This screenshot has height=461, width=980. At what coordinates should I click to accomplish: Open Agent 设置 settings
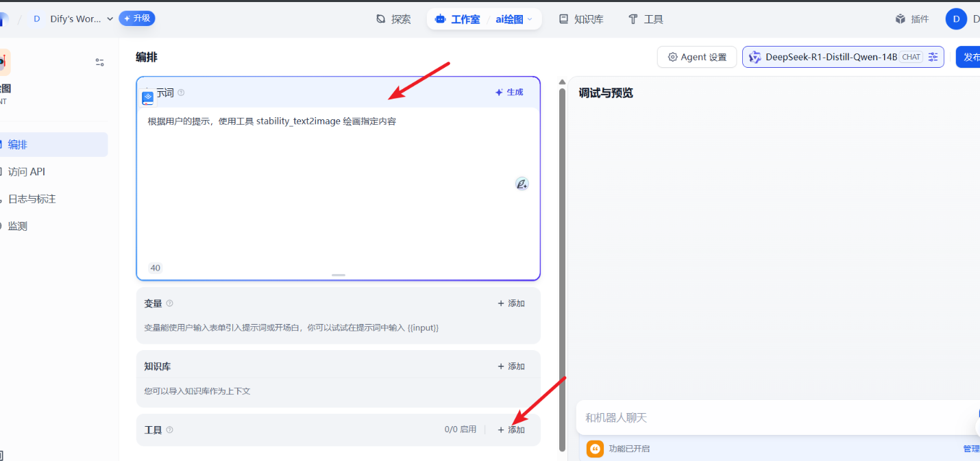(697, 57)
